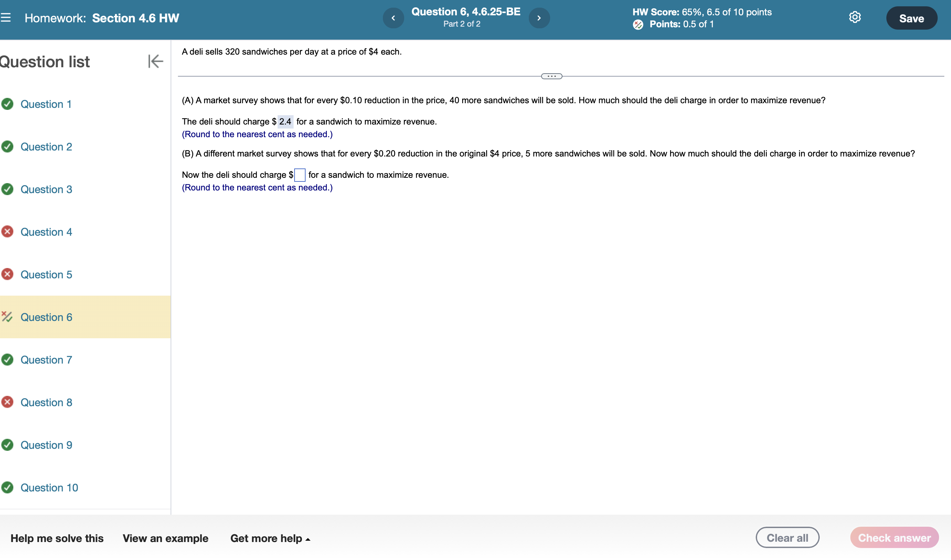951x560 pixels.
Task: Expand the ellipsis divider handle
Action: click(551, 76)
